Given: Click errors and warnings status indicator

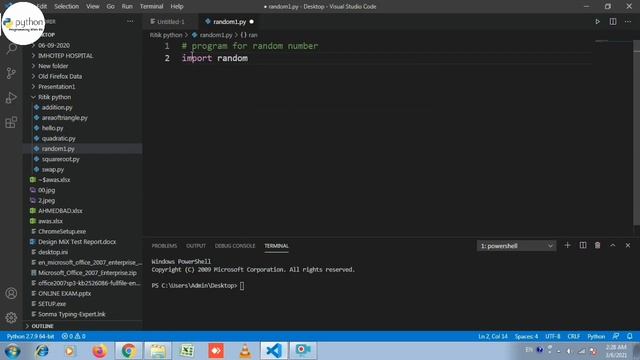Looking at the screenshot, I should (73, 336).
